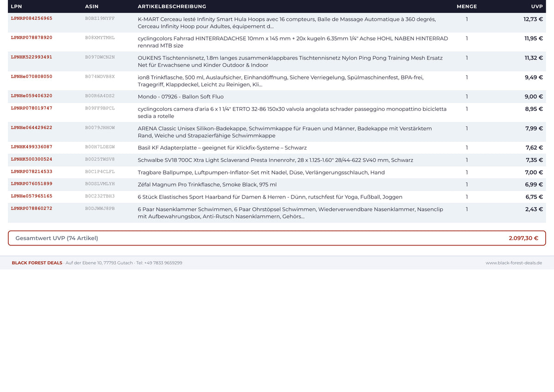
Task: Click the 2,43 € price
Action: [x=534, y=209]
